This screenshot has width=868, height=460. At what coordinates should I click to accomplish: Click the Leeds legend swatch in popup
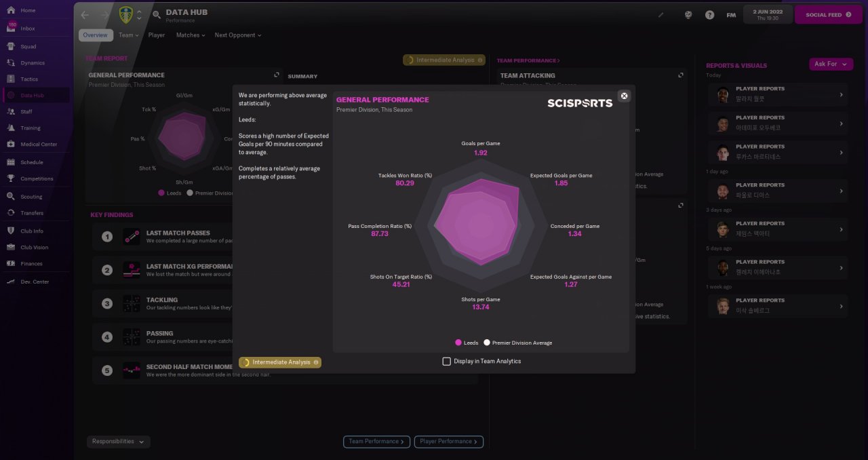[x=458, y=343]
